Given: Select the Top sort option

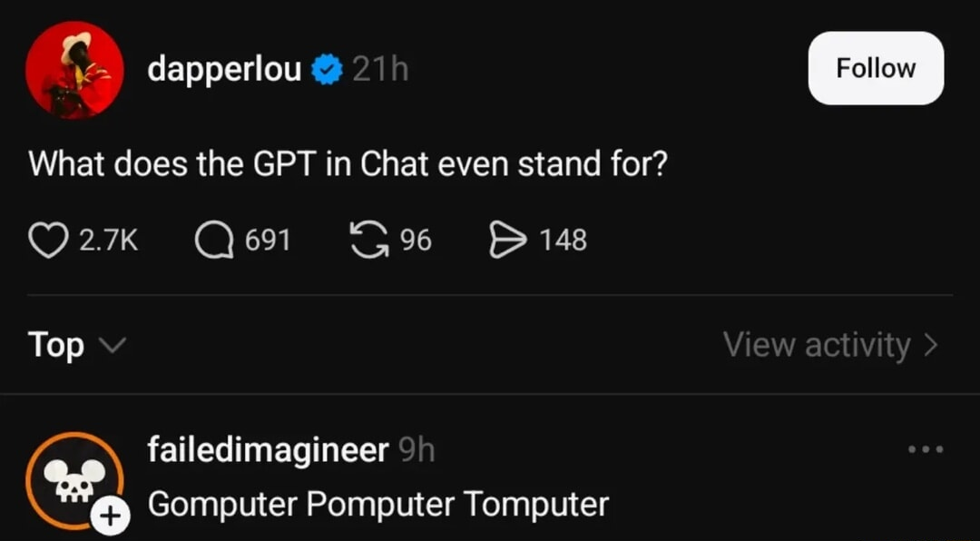Looking at the screenshot, I should (x=54, y=345).
